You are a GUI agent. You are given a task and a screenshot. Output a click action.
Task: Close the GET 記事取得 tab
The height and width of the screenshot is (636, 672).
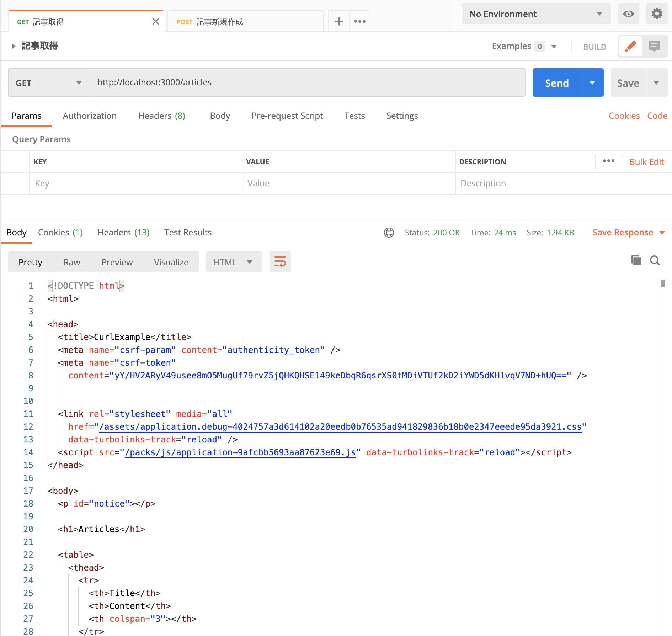point(155,22)
